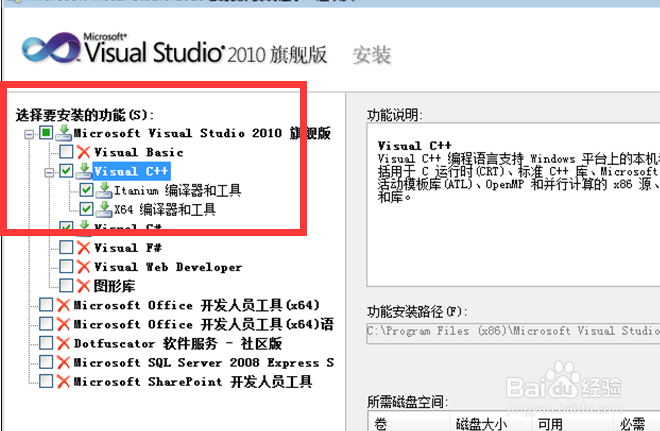Check the Visual Basic checkbox
The image size is (660, 431).
pyautogui.click(x=66, y=152)
